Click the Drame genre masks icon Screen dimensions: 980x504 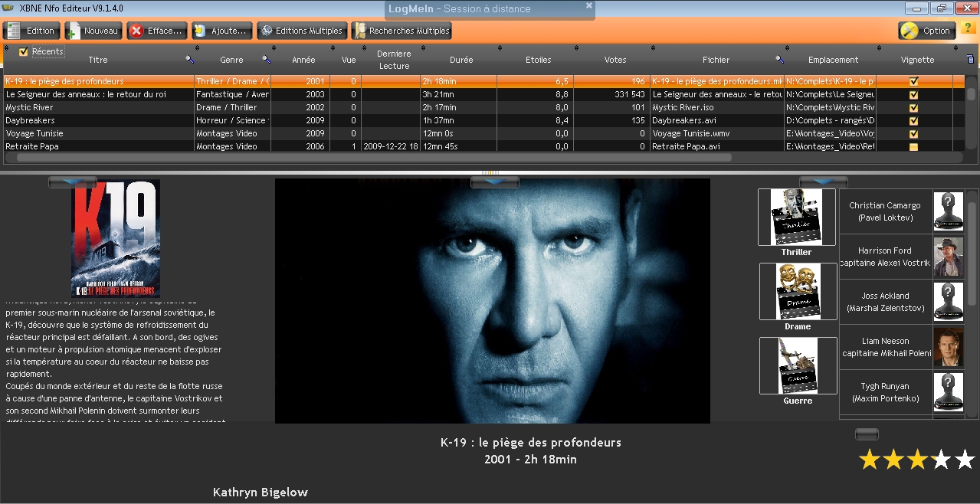[798, 291]
